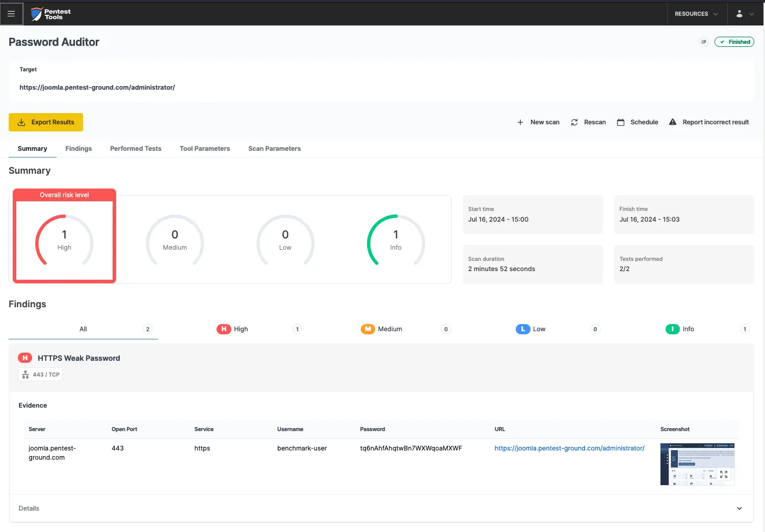Click the Schedule button label
Image resolution: width=765 pixels, height=532 pixels.
644,122
